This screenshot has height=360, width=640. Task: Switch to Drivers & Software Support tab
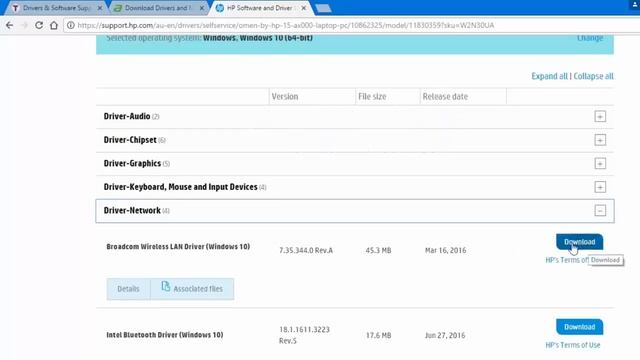(56, 8)
